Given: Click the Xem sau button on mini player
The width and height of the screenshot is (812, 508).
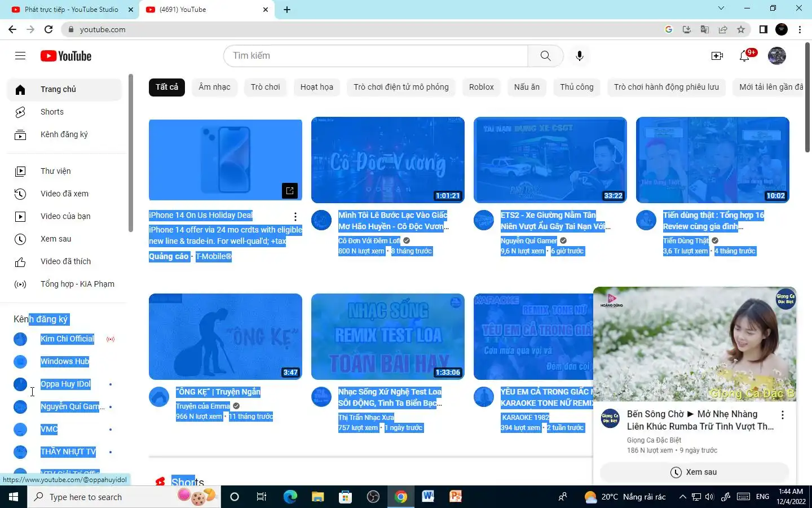Looking at the screenshot, I should click(x=694, y=472).
